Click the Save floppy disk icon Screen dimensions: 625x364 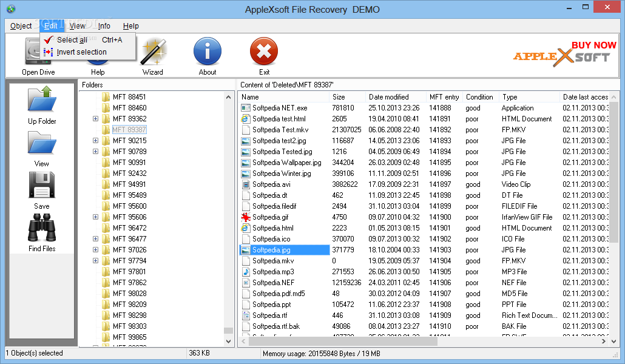tap(42, 185)
